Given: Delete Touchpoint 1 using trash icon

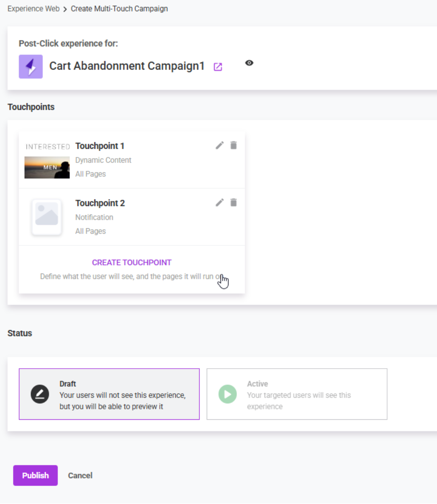Looking at the screenshot, I should (x=234, y=145).
